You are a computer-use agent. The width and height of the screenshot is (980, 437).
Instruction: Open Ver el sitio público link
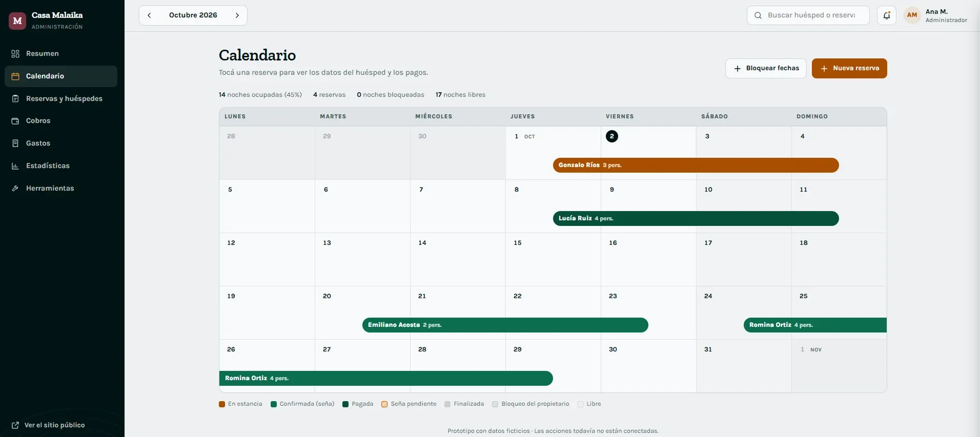click(48, 425)
